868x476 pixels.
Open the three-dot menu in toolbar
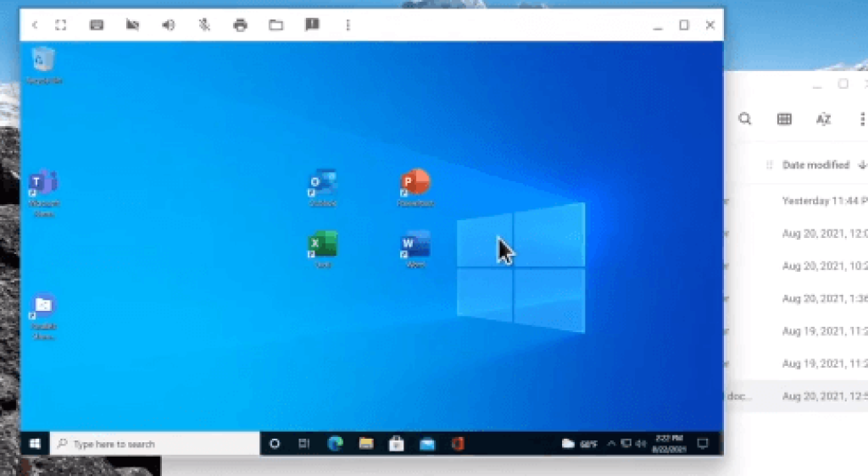click(348, 25)
